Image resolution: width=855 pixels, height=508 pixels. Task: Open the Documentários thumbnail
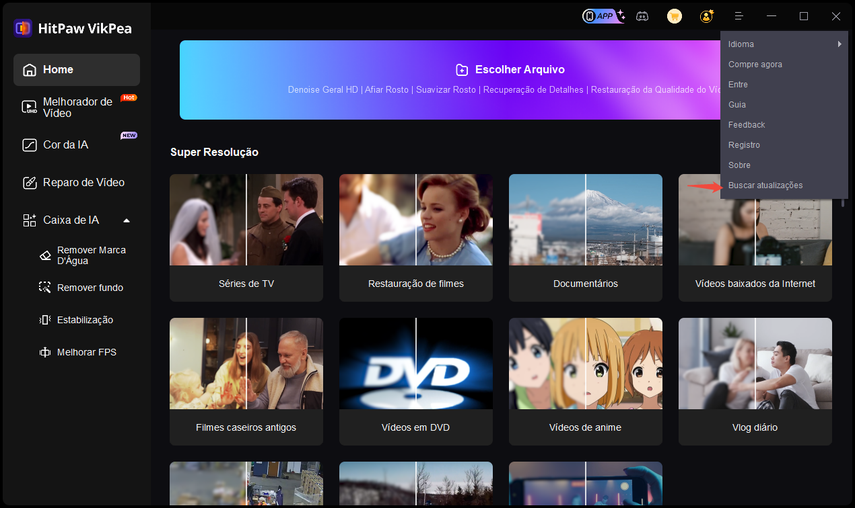(x=586, y=220)
